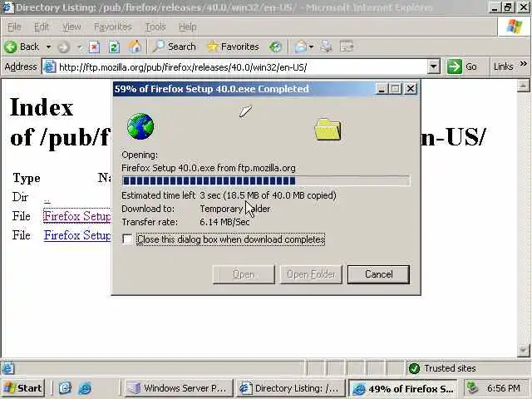Expand the Mail dropdown arrow
The height and width of the screenshot is (399, 532).
tap(311, 47)
